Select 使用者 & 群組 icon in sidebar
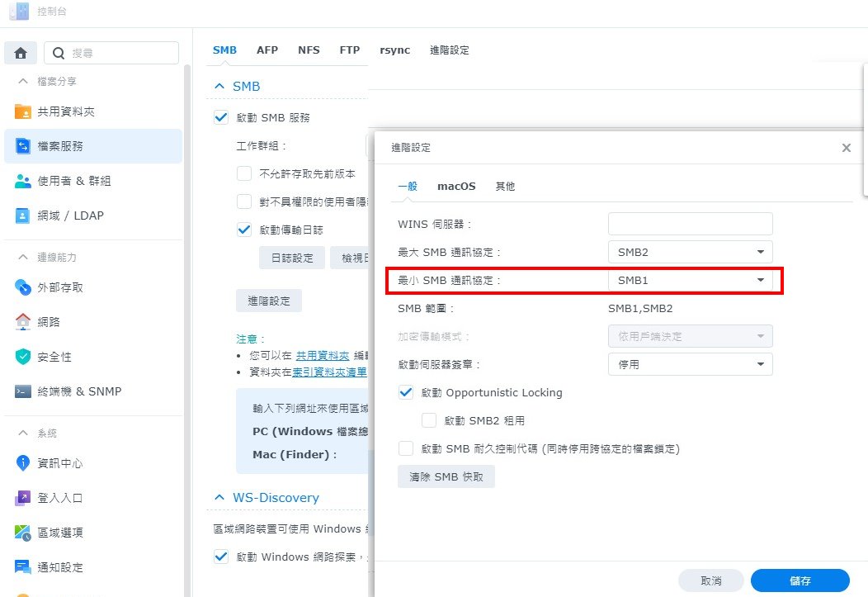868x597 pixels. click(x=23, y=181)
